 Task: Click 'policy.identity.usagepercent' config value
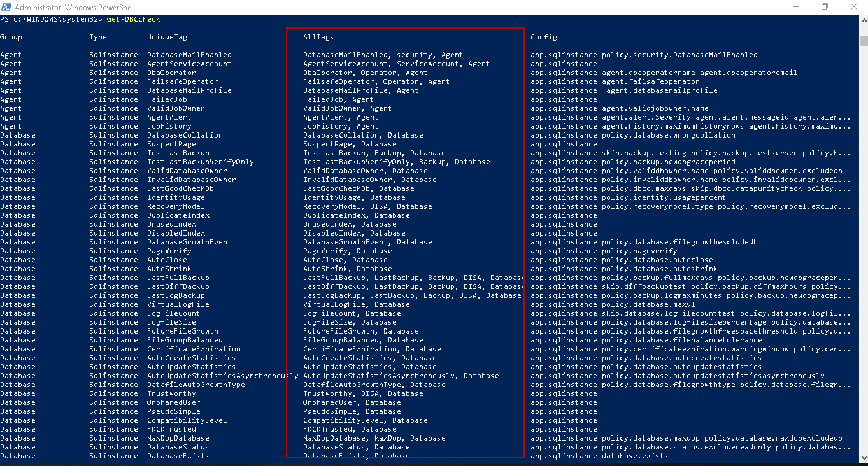pos(664,197)
